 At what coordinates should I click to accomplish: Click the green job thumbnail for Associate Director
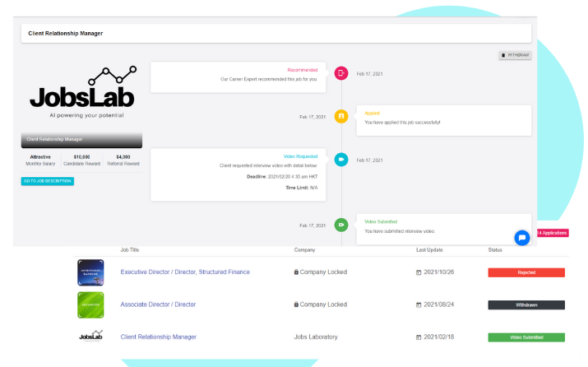(x=90, y=304)
